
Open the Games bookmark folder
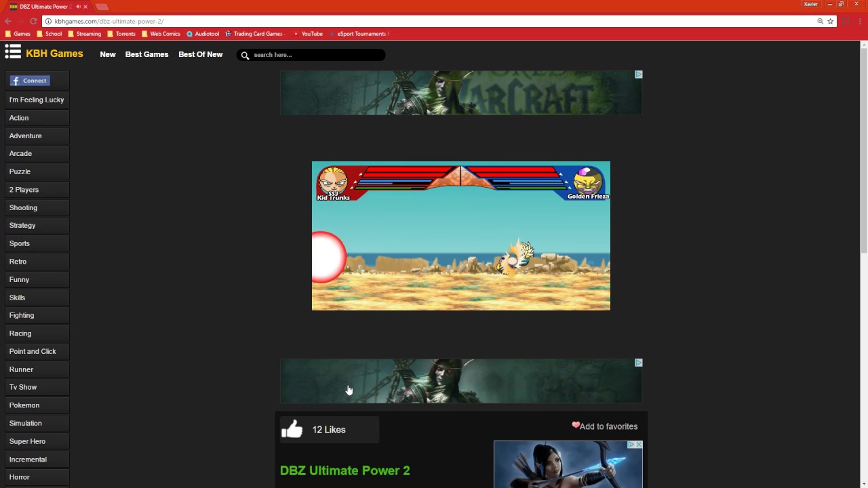(x=18, y=34)
